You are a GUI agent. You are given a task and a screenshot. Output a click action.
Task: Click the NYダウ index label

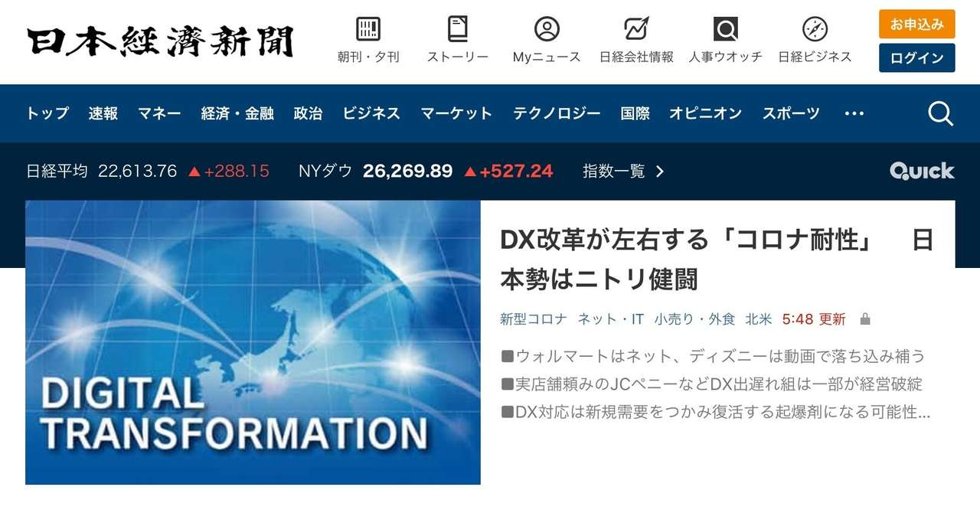point(325,172)
